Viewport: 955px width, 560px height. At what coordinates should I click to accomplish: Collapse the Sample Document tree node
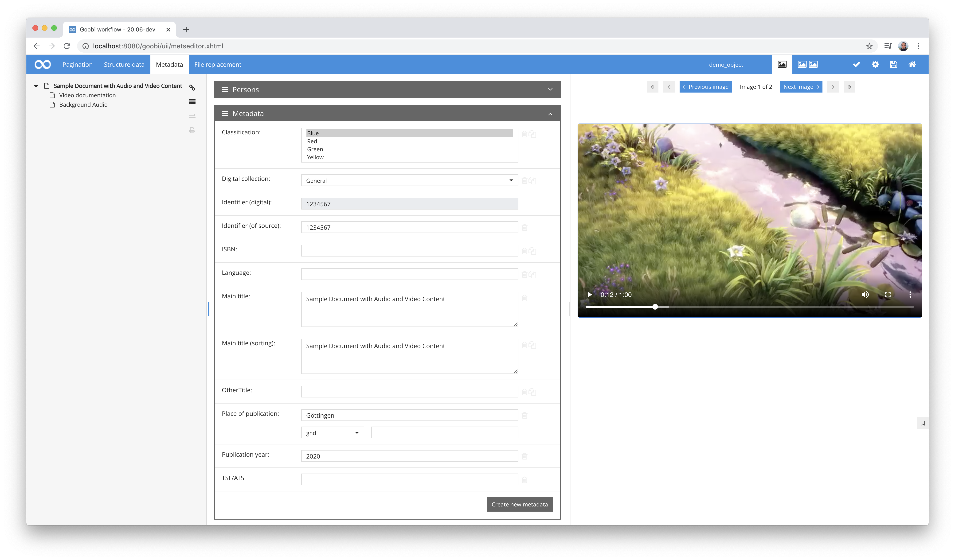coord(36,86)
